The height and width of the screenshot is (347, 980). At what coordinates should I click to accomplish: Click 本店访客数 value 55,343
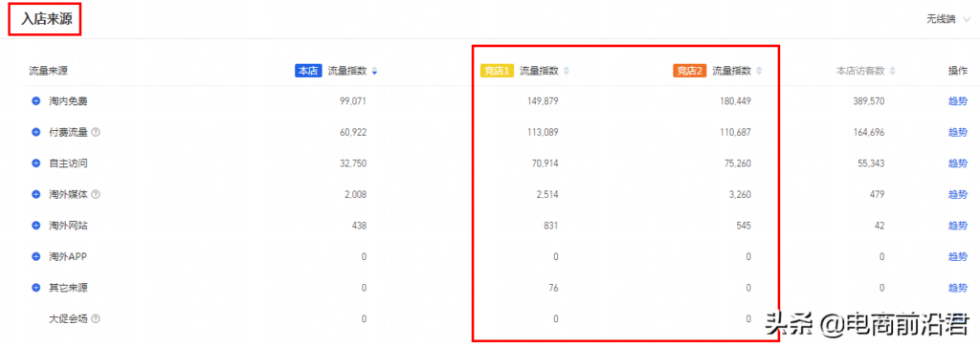(871, 163)
